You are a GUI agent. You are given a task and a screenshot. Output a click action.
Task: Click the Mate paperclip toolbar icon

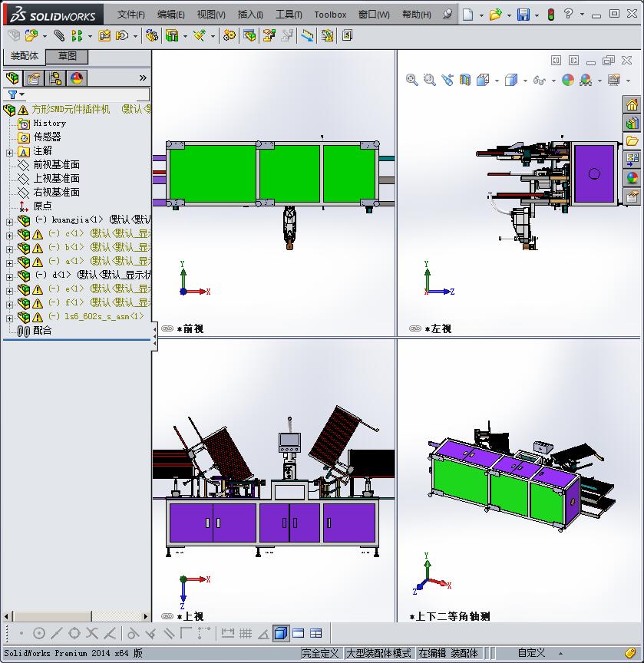tap(59, 35)
